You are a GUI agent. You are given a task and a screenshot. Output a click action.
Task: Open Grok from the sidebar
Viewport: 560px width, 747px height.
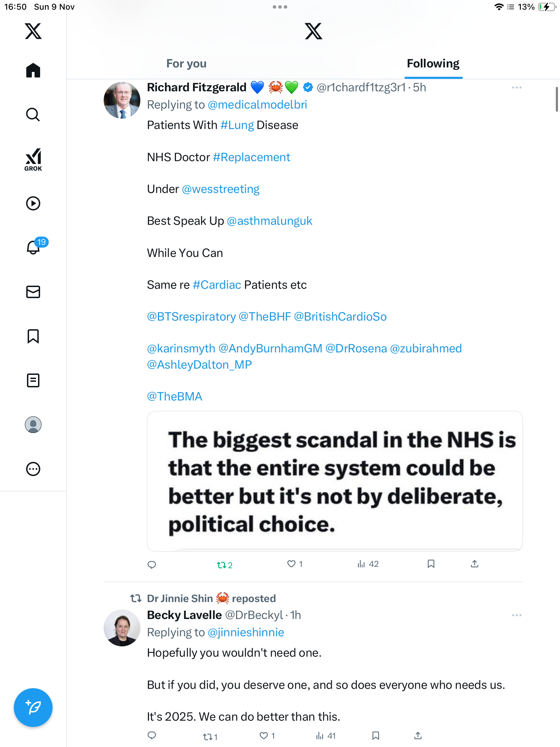click(33, 159)
